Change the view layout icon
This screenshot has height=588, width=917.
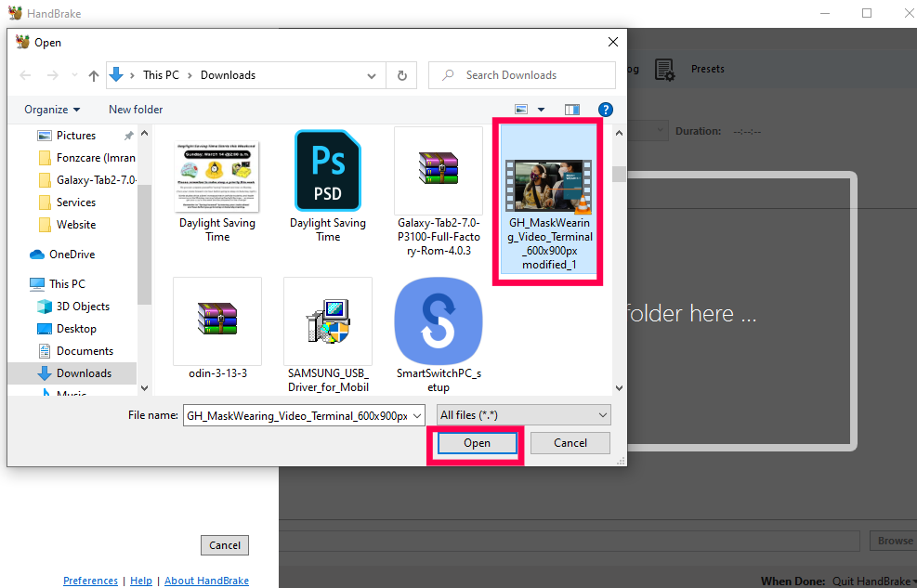pyautogui.click(x=521, y=110)
